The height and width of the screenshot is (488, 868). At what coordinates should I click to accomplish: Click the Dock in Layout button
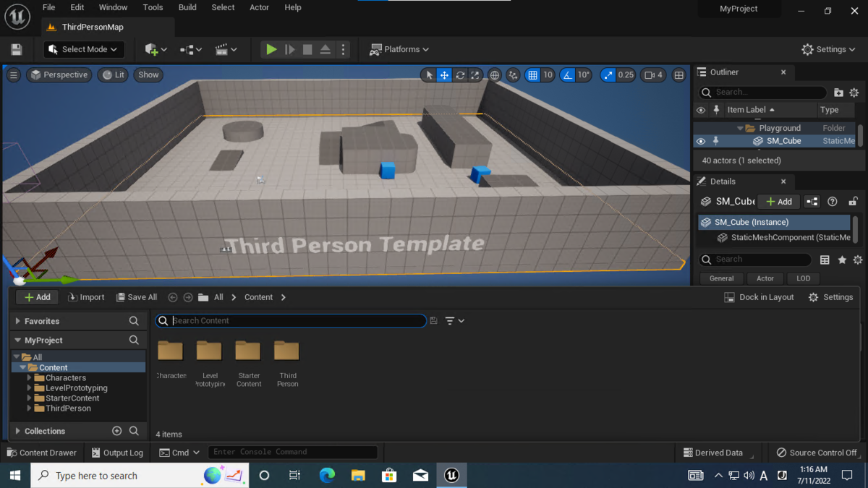coord(759,296)
